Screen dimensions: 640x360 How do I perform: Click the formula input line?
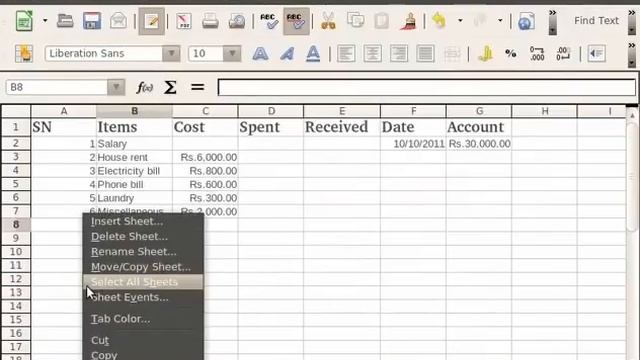[427, 87]
